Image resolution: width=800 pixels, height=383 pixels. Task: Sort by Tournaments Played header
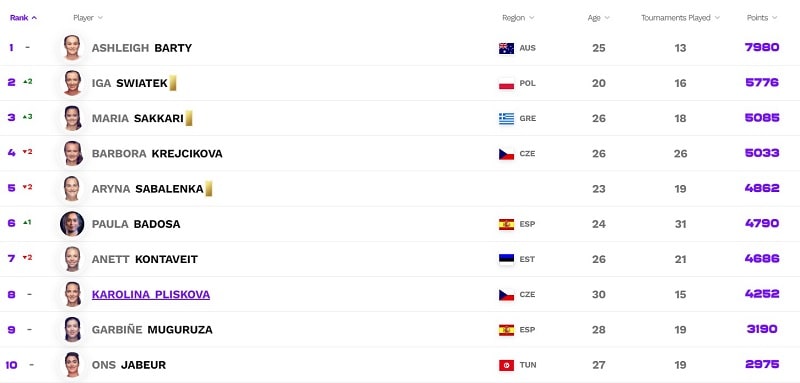point(681,18)
